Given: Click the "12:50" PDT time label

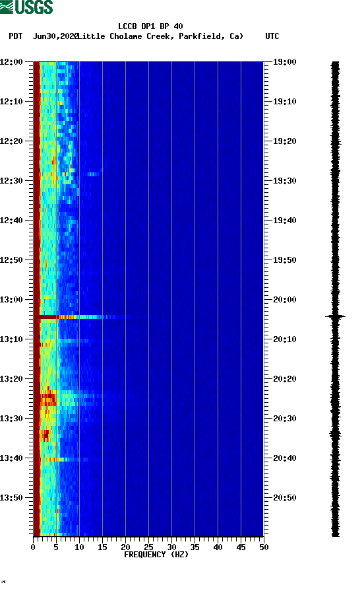Looking at the screenshot, I should tap(11, 260).
